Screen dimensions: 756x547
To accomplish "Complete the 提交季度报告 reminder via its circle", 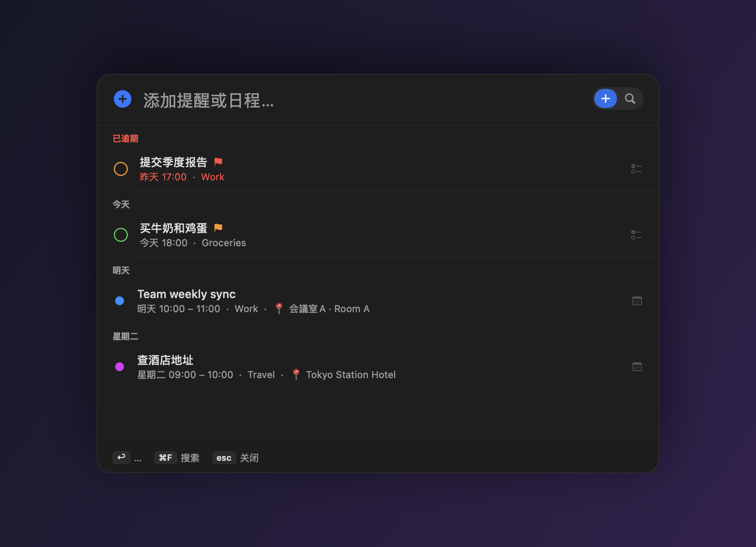I will pyautogui.click(x=121, y=169).
